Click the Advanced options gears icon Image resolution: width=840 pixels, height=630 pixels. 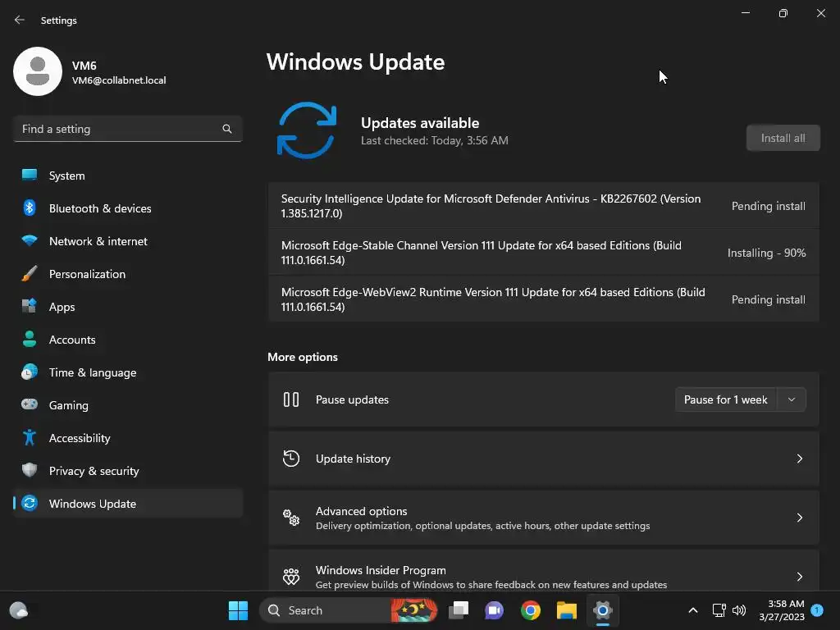pyautogui.click(x=291, y=518)
